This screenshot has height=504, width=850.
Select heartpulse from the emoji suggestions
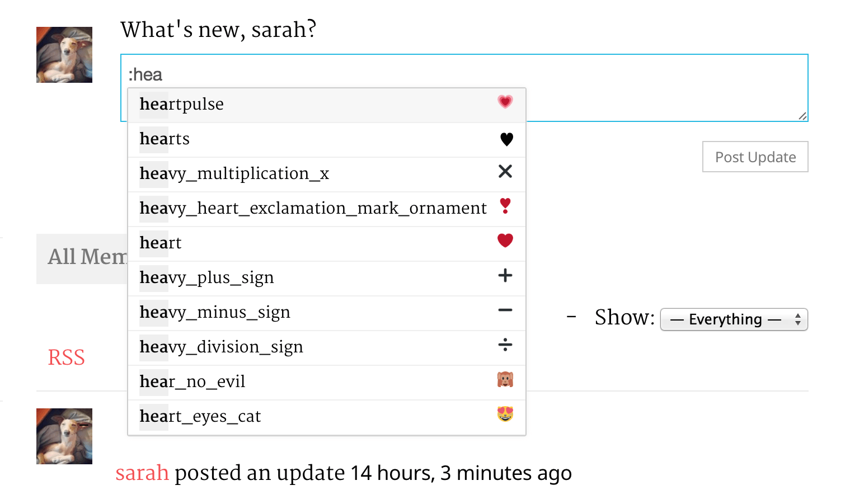(182, 105)
